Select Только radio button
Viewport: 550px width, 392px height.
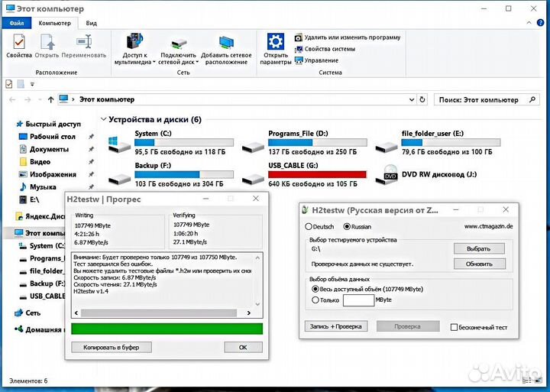click(x=315, y=300)
